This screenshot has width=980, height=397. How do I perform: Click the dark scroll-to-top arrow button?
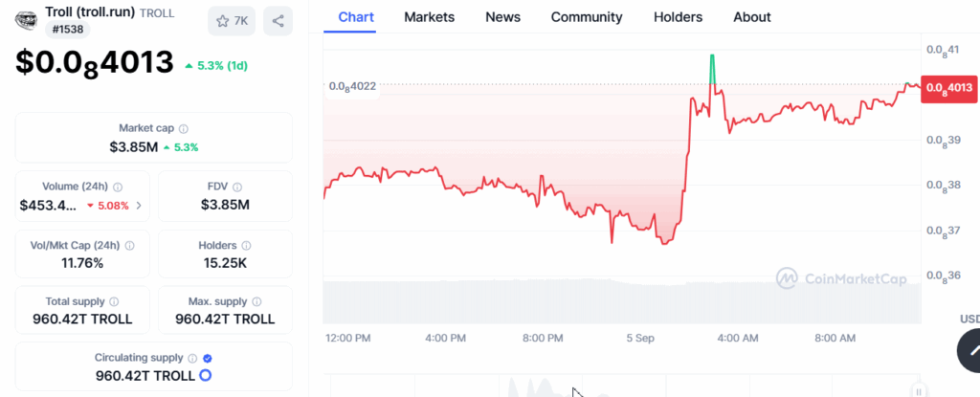tap(969, 350)
